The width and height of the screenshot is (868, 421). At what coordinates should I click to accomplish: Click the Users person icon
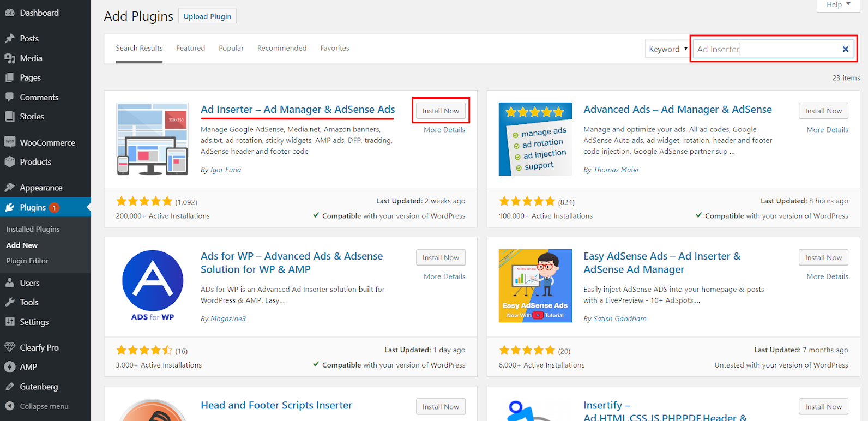pos(10,282)
